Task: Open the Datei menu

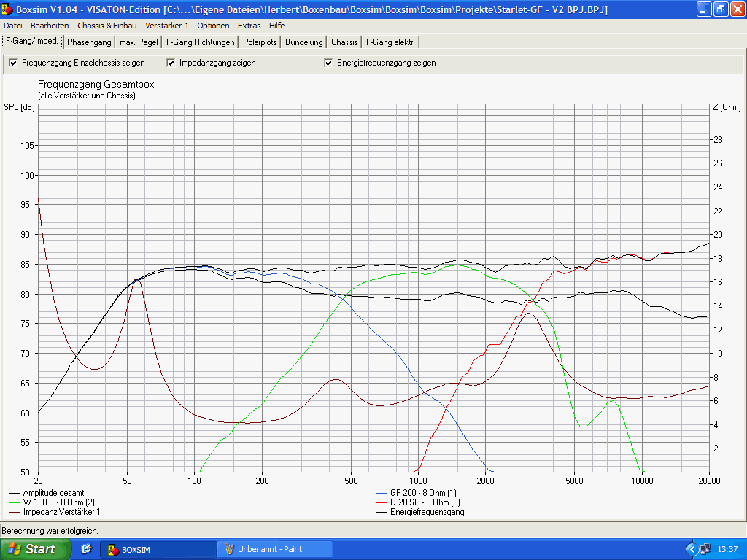Action: (x=13, y=26)
